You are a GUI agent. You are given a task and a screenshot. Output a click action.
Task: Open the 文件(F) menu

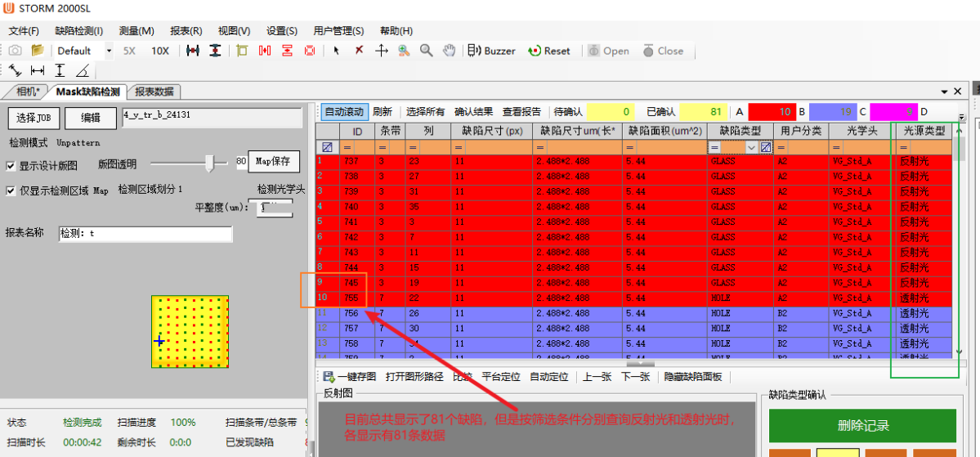point(24,30)
